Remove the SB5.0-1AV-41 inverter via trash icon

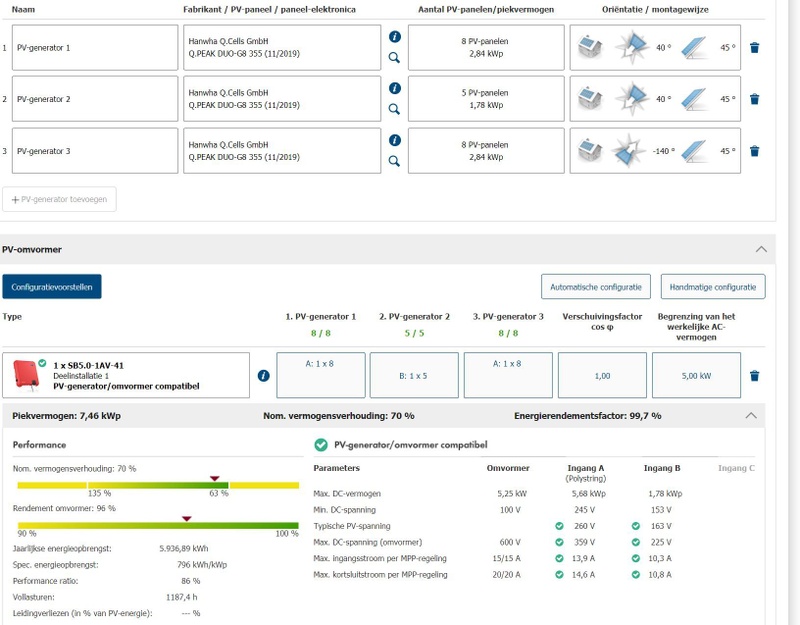click(754, 376)
